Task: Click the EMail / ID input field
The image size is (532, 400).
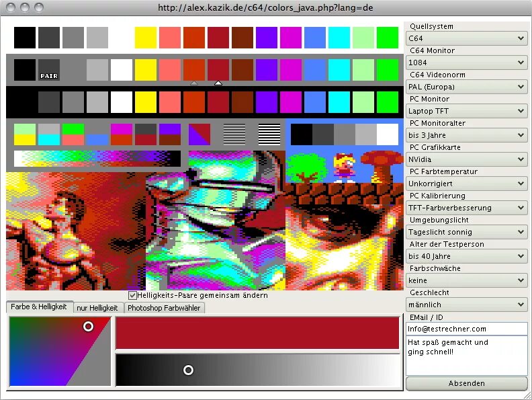Action: pyautogui.click(x=467, y=329)
